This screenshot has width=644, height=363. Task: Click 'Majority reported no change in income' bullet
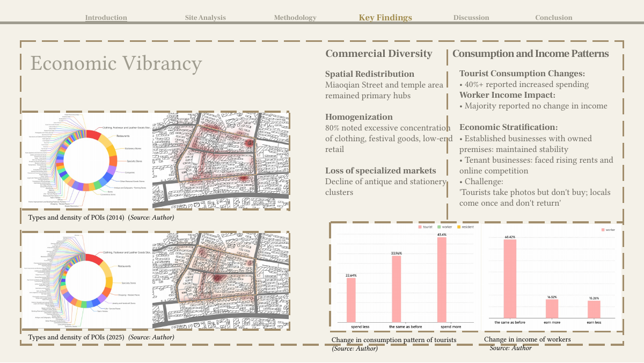[x=533, y=106]
